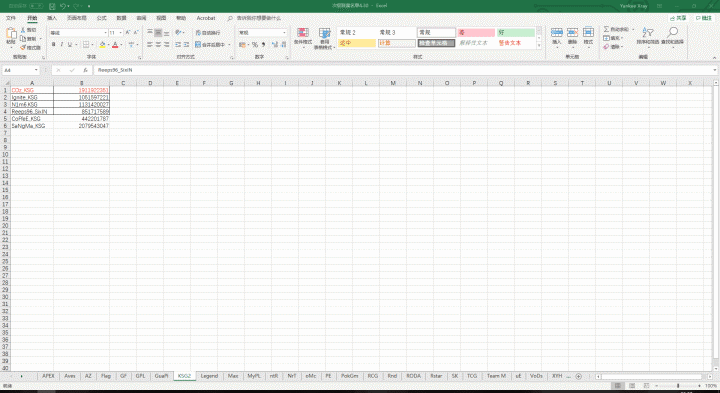Redo the last undone action

[77, 6]
